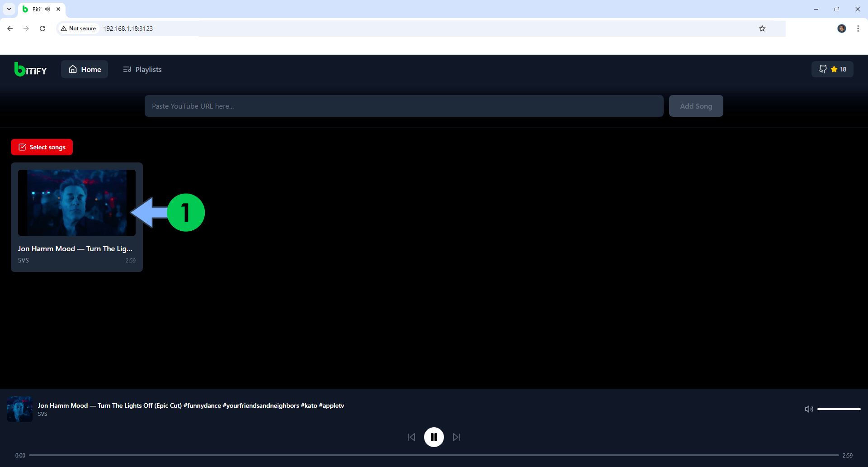Enable Select songs mode

(x=42, y=147)
